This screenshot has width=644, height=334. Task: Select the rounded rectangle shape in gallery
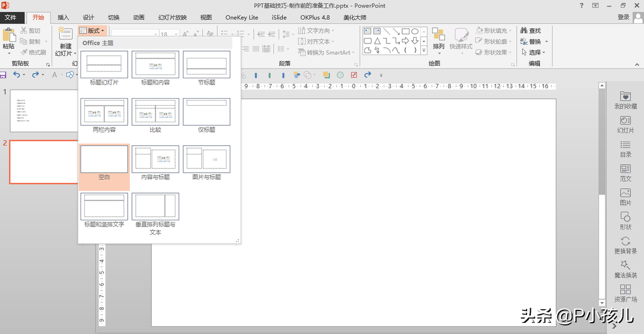(368, 41)
